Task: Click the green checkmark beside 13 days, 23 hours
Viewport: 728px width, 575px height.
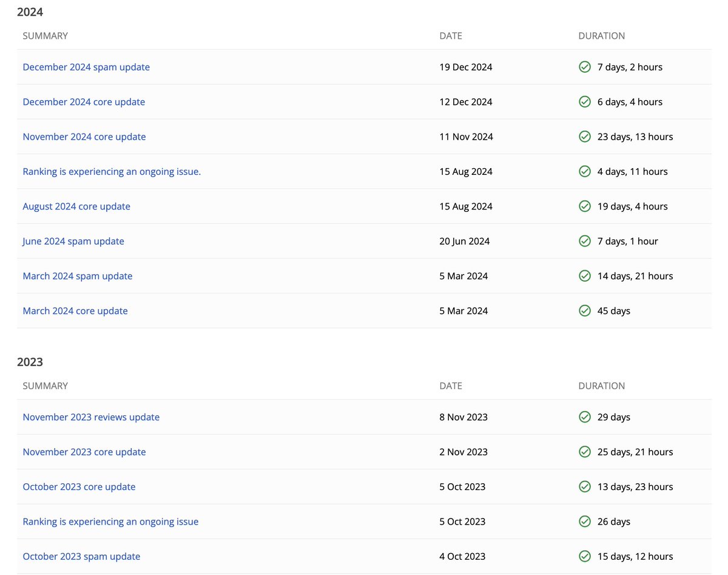Action: click(585, 487)
